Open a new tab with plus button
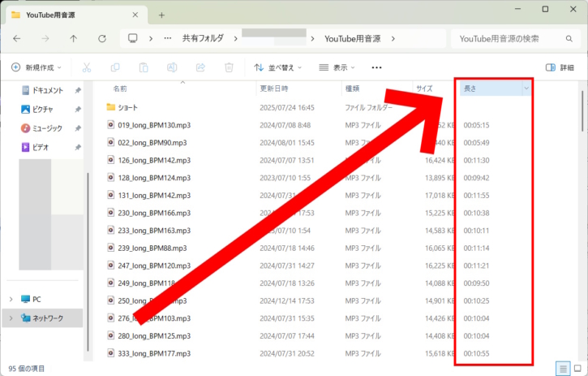588x376 pixels. 161,15
